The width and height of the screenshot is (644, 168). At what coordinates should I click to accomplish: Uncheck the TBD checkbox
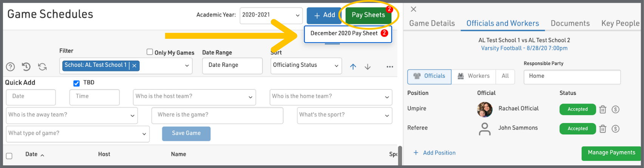(x=76, y=83)
